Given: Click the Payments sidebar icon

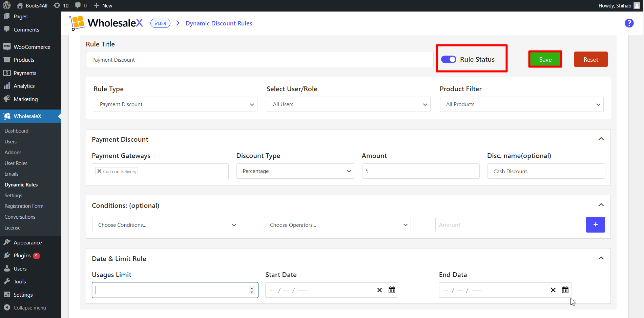Looking at the screenshot, I should (7, 73).
